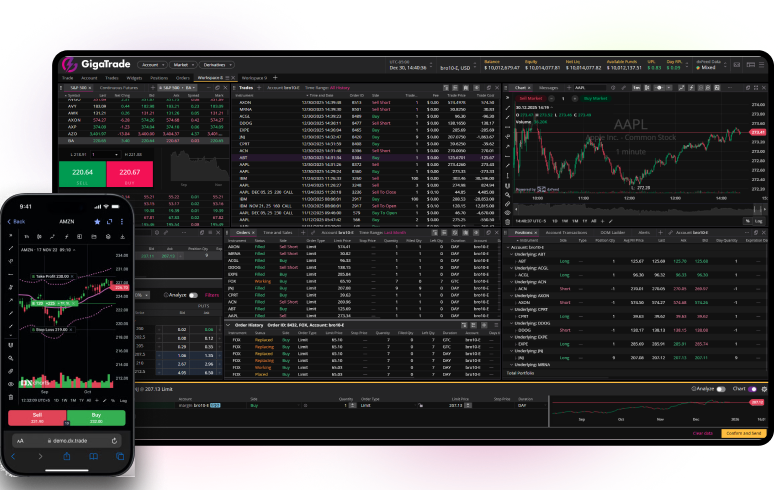Viewport: 779px width, 490px height.
Task: Tap the browser reload icon on phone
Action: [114, 441]
